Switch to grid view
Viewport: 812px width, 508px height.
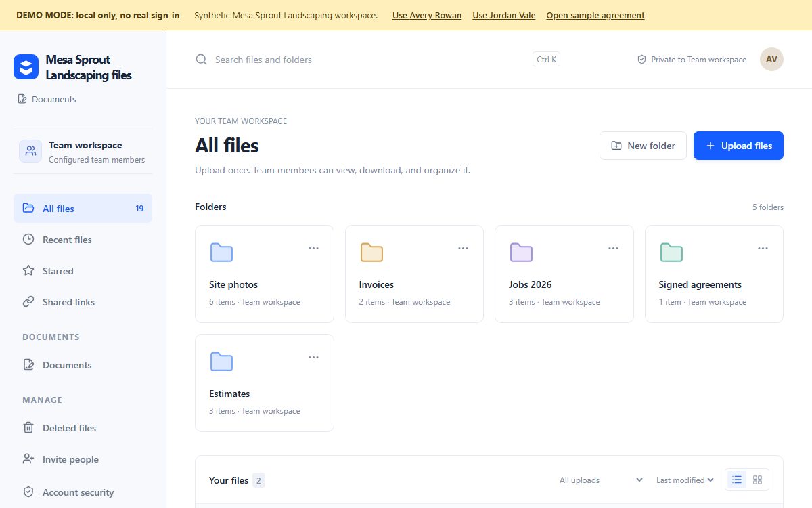pyautogui.click(x=757, y=480)
